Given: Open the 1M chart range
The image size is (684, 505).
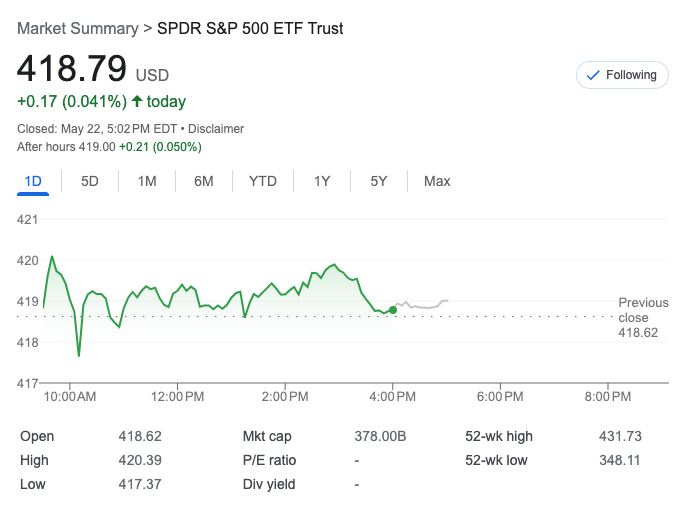Looking at the screenshot, I should 147,181.
